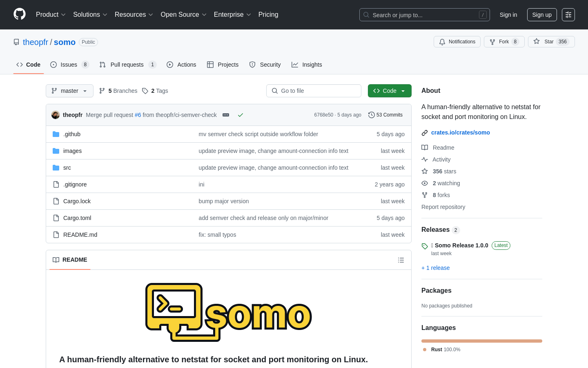Click the repository book icon beside theopfr
588x368 pixels.
pos(16,42)
